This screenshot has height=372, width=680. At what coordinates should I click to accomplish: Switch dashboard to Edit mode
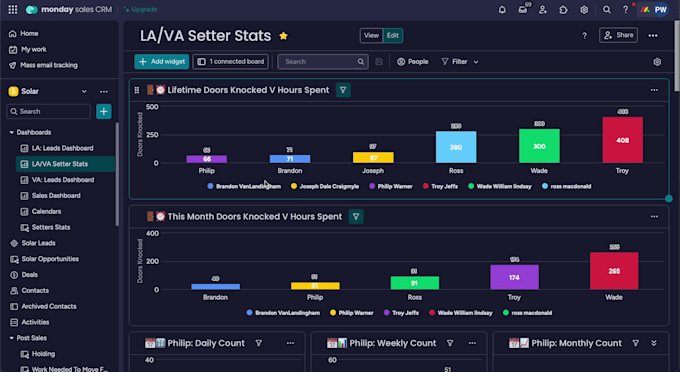392,36
